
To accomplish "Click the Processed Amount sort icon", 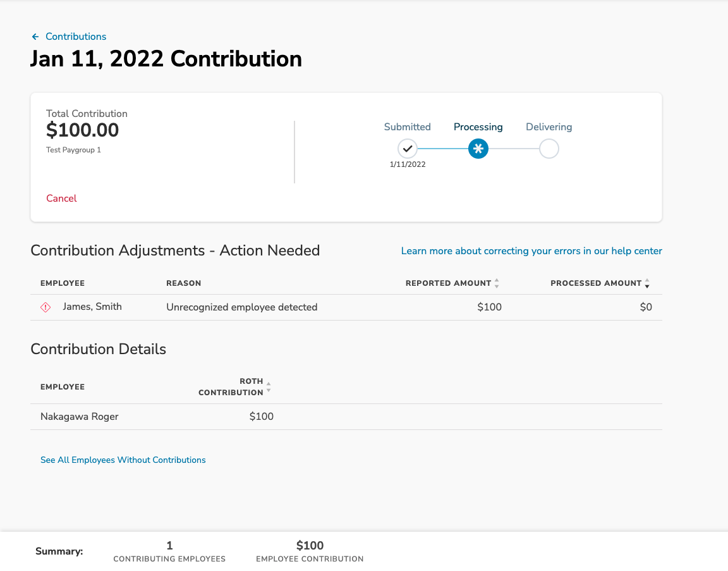I will (x=647, y=283).
